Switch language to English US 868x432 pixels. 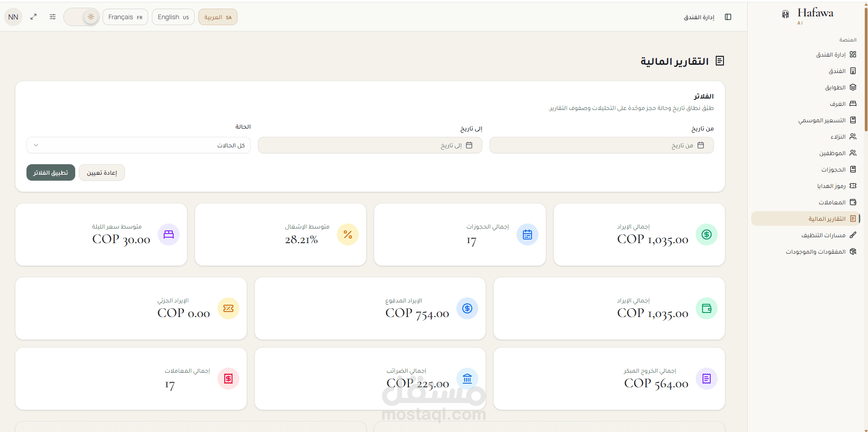point(173,17)
